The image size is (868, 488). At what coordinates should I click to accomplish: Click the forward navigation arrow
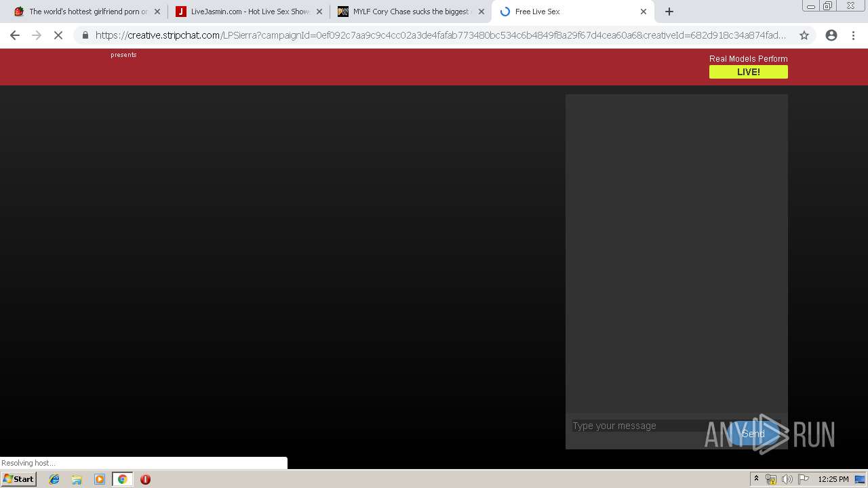37,35
